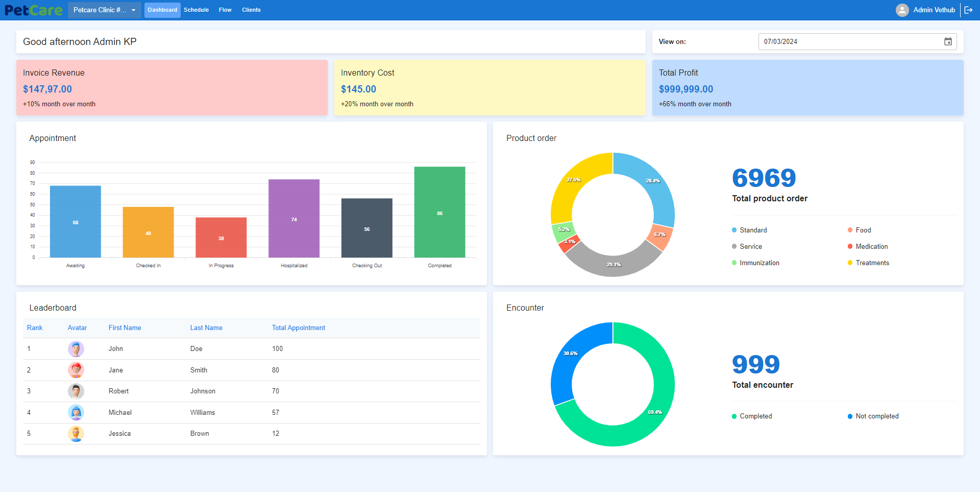The image size is (980, 492).
Task: Toggle the Standard legend item
Action: click(749, 230)
